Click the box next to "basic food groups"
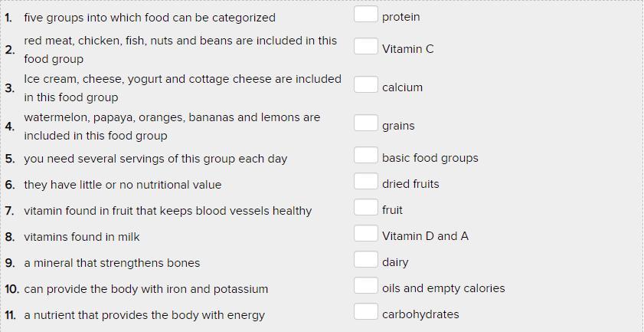Screen dimensions: 644x332 365,156
